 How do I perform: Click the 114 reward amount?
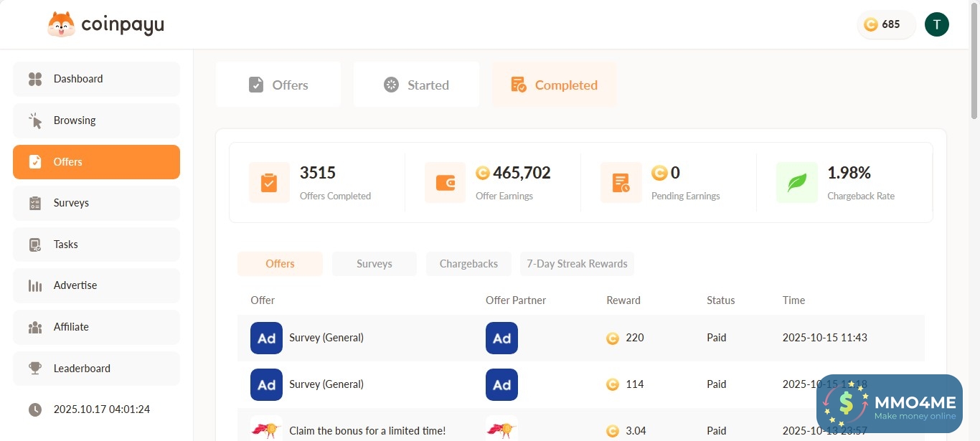635,384
